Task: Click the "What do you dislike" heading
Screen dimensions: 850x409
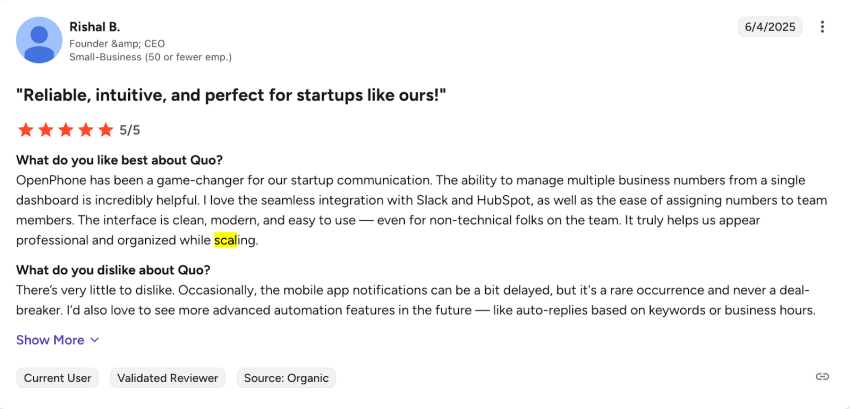Action: [x=113, y=270]
